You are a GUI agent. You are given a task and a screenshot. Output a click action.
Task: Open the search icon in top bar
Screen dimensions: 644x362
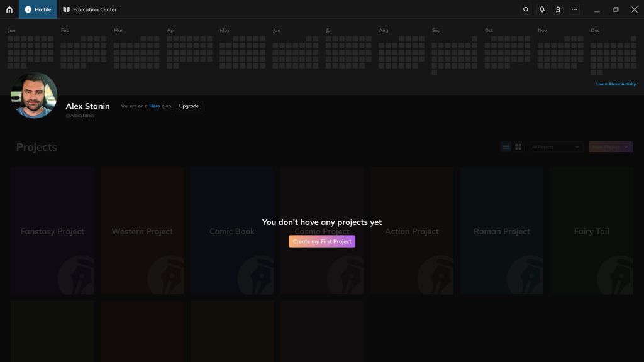coord(526,9)
